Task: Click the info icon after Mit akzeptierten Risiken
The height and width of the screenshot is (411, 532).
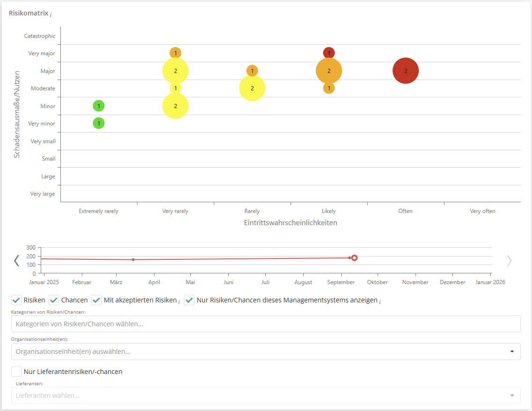Action: pyautogui.click(x=179, y=301)
